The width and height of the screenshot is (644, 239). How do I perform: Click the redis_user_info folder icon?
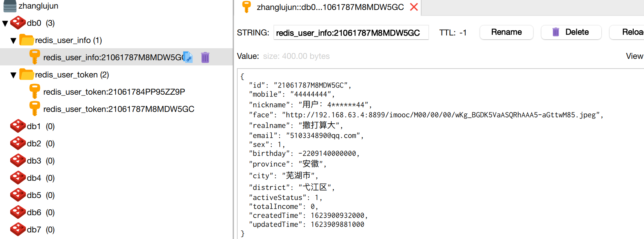point(26,40)
